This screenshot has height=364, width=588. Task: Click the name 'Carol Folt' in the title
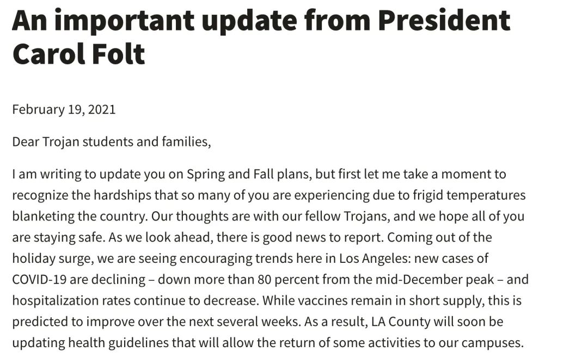click(78, 53)
